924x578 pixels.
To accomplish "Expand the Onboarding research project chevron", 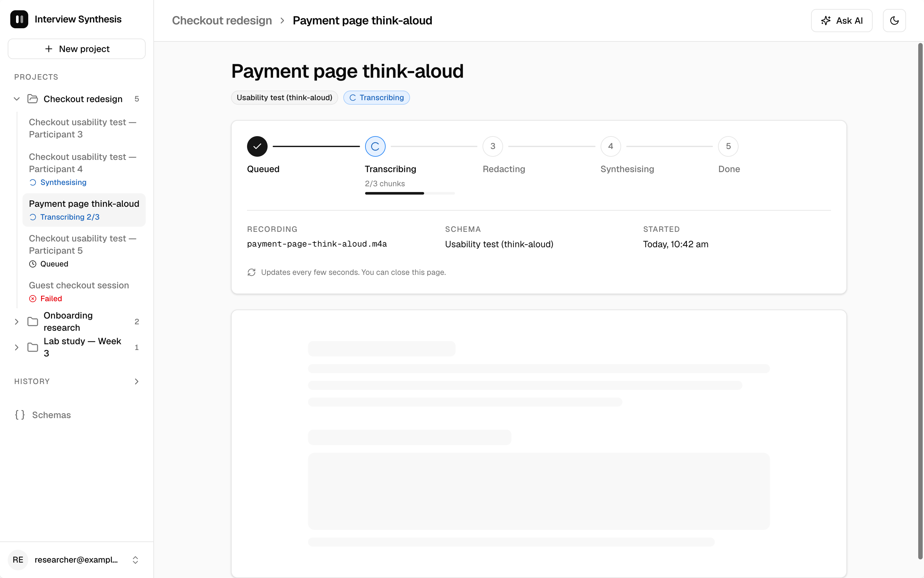I will pos(16,321).
